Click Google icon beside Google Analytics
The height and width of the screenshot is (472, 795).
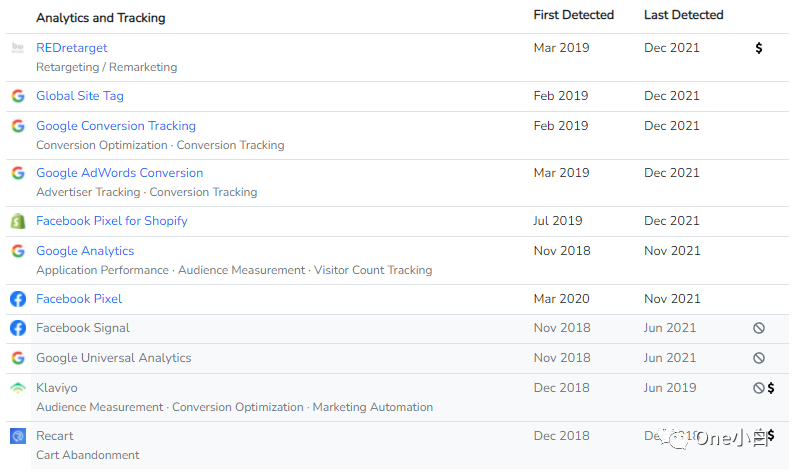(18, 251)
